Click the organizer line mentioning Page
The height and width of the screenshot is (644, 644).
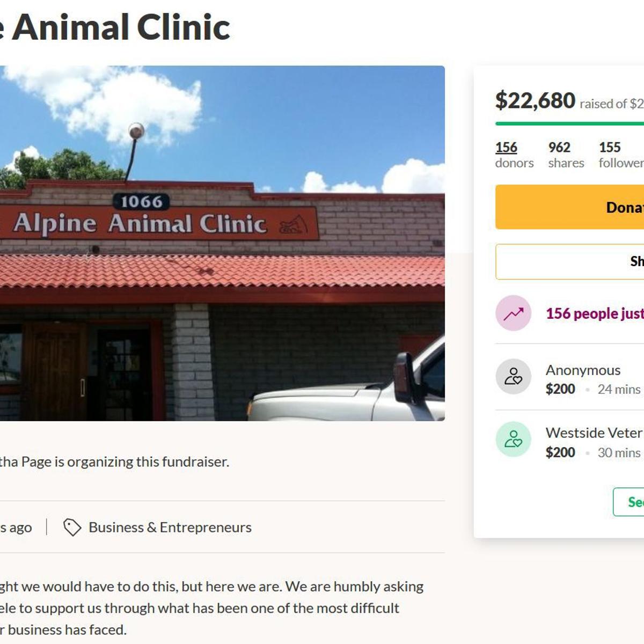tap(114, 462)
